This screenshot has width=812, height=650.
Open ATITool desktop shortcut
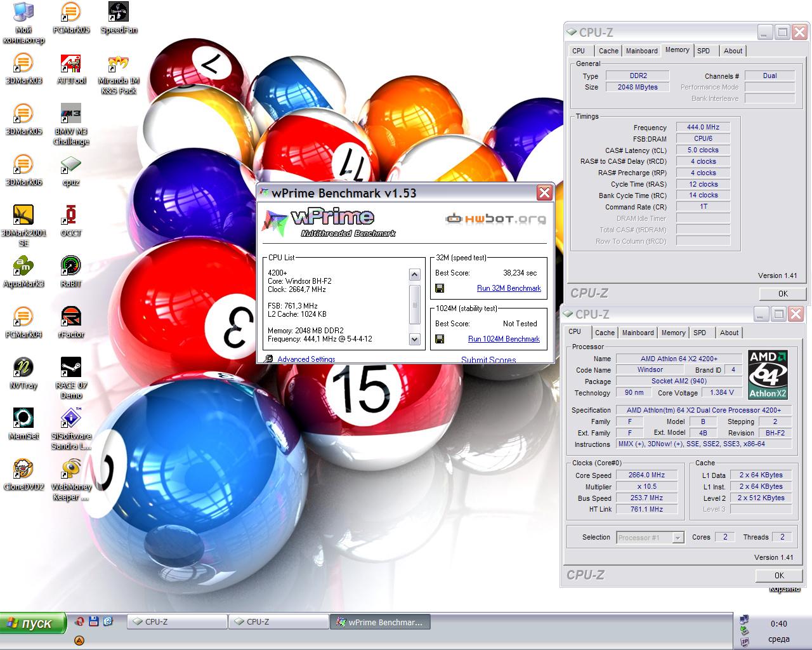pyautogui.click(x=71, y=69)
